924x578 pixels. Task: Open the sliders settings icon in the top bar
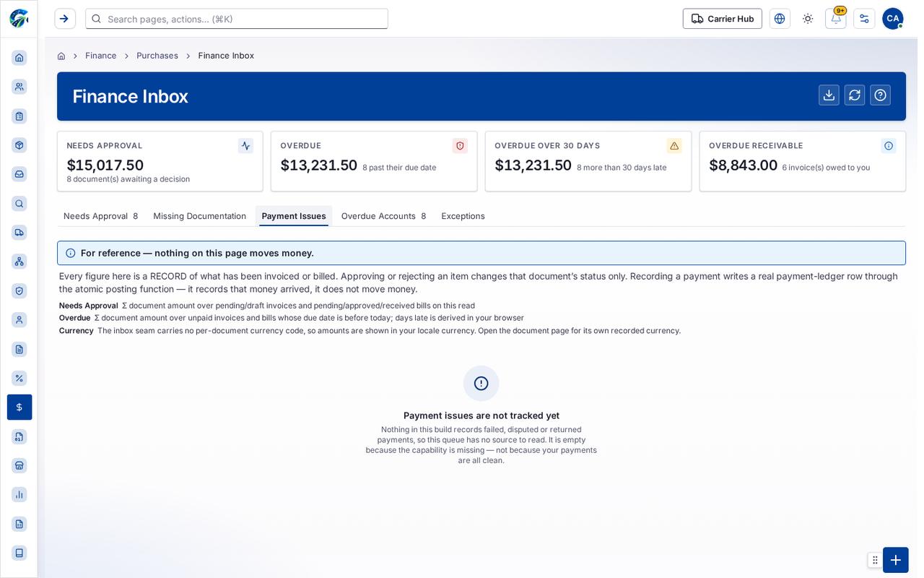[864, 19]
